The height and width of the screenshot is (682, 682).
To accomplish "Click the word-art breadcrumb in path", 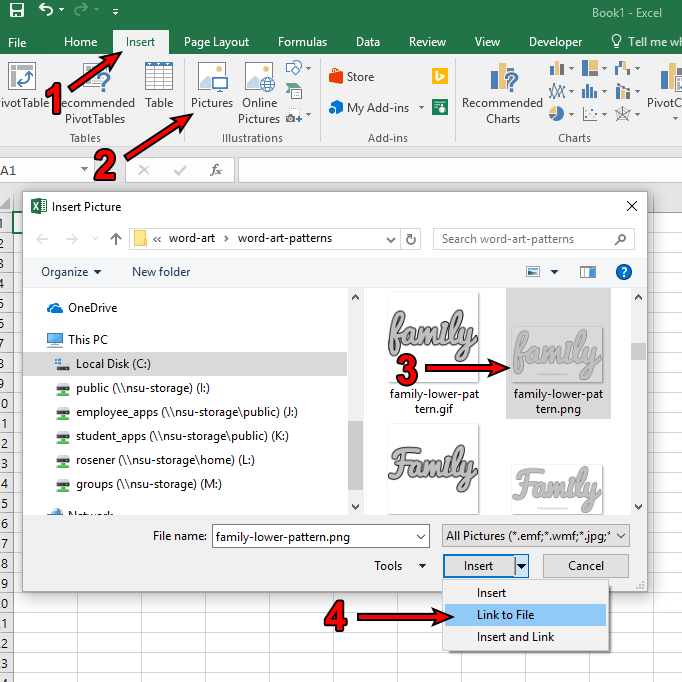I will 191,238.
